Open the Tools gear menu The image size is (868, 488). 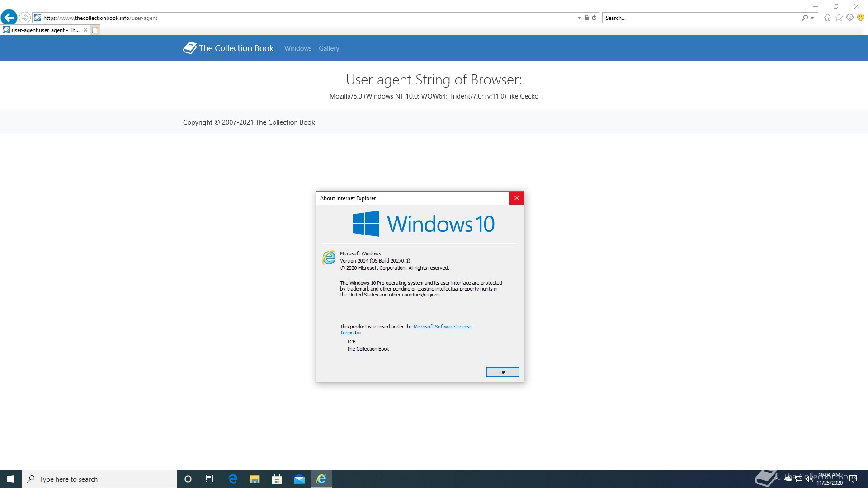tap(850, 18)
